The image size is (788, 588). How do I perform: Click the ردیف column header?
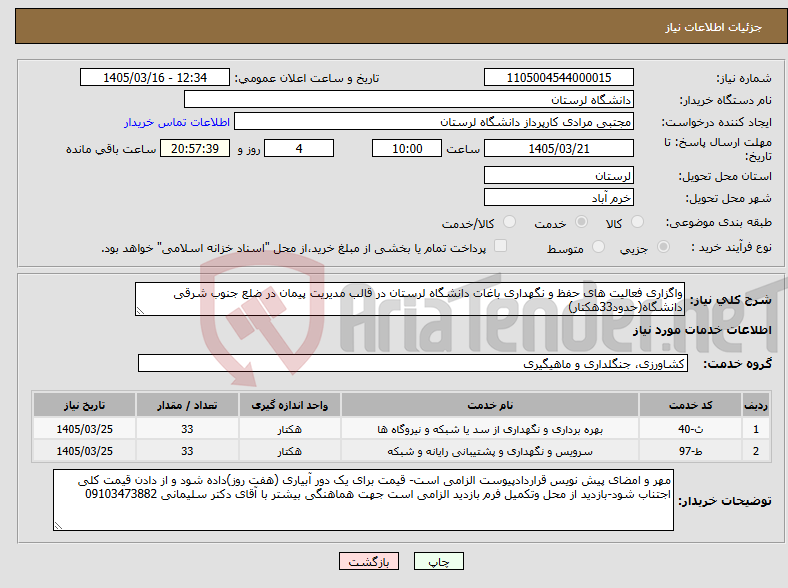tap(756, 405)
